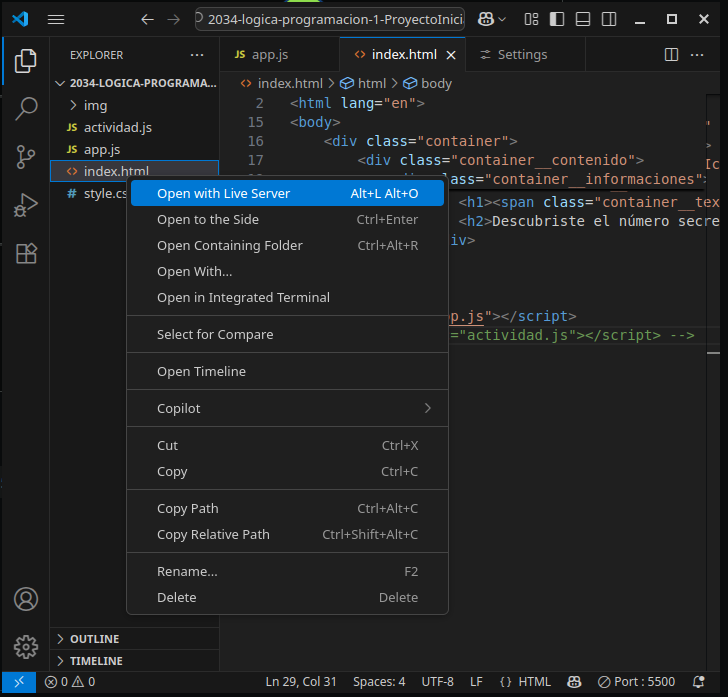
Task: Expand the img folder
Action: coord(135,105)
